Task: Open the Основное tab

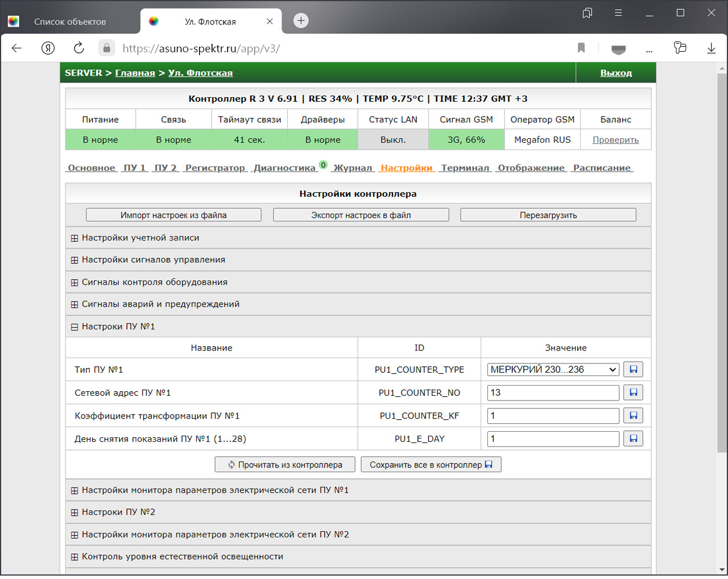Action: (x=92, y=168)
